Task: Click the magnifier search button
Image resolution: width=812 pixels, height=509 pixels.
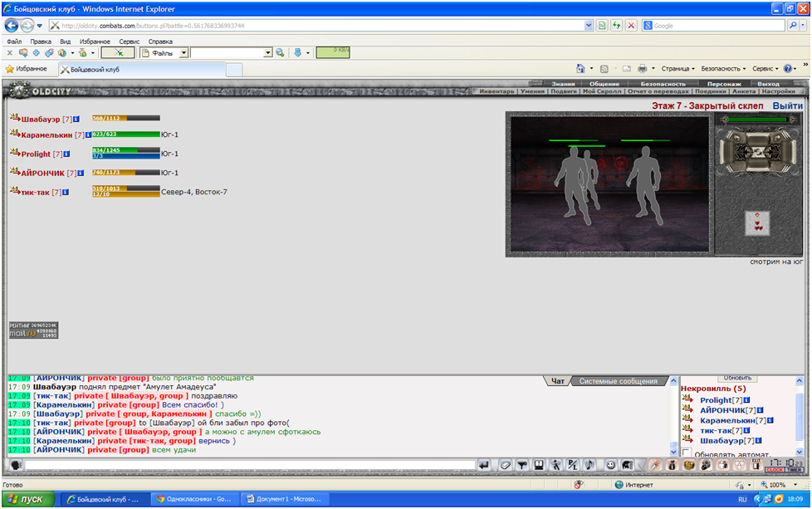Action: [x=793, y=26]
